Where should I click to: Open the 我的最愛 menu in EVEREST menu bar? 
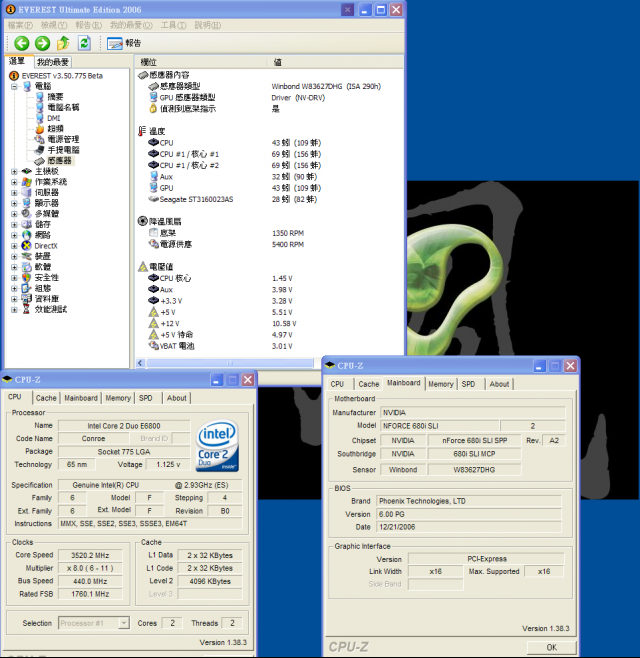point(131,25)
